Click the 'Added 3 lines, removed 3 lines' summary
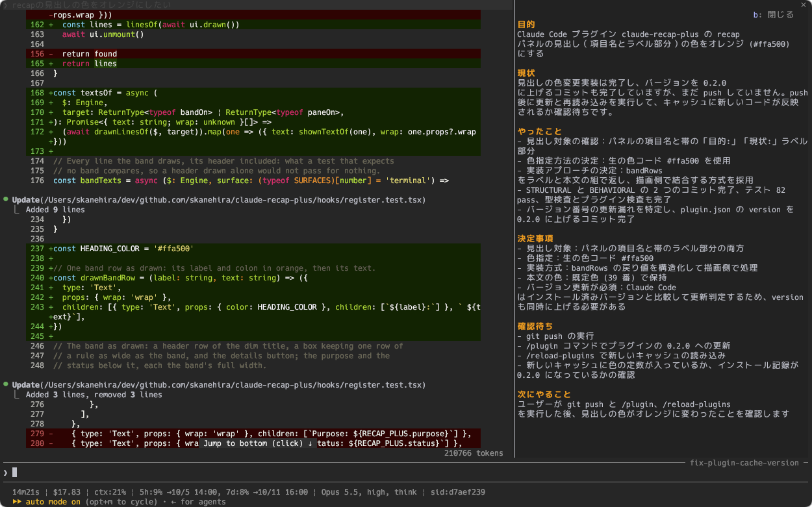 (94, 395)
